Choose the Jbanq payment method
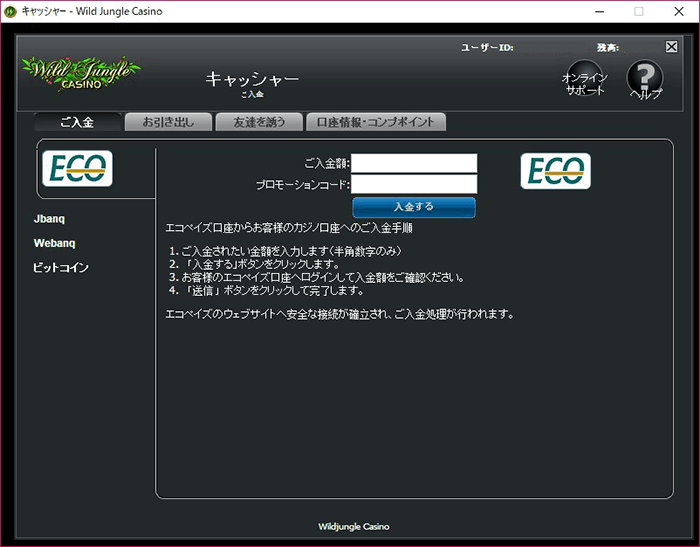This screenshot has height=547, width=700. (50, 219)
